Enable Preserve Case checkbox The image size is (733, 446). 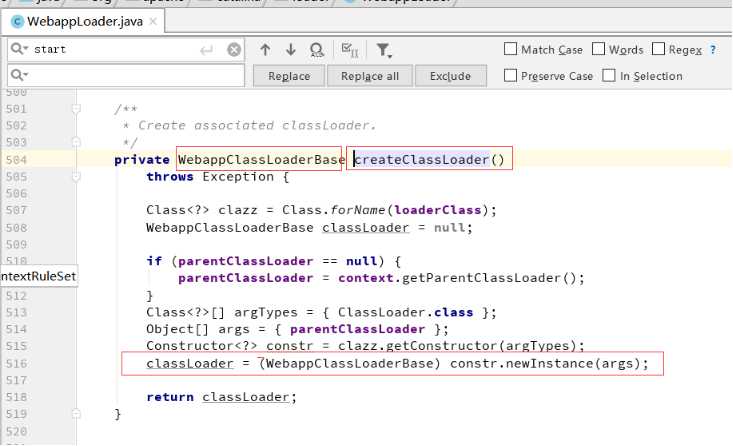[x=510, y=75]
